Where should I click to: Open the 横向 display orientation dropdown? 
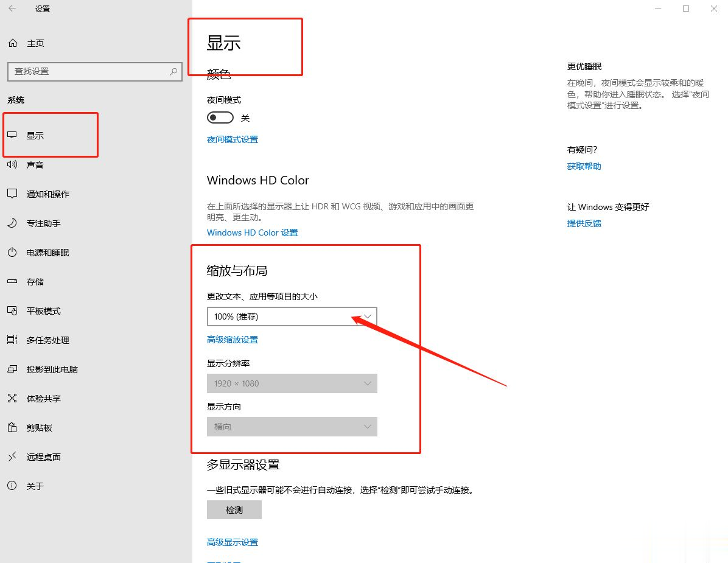[x=292, y=427]
